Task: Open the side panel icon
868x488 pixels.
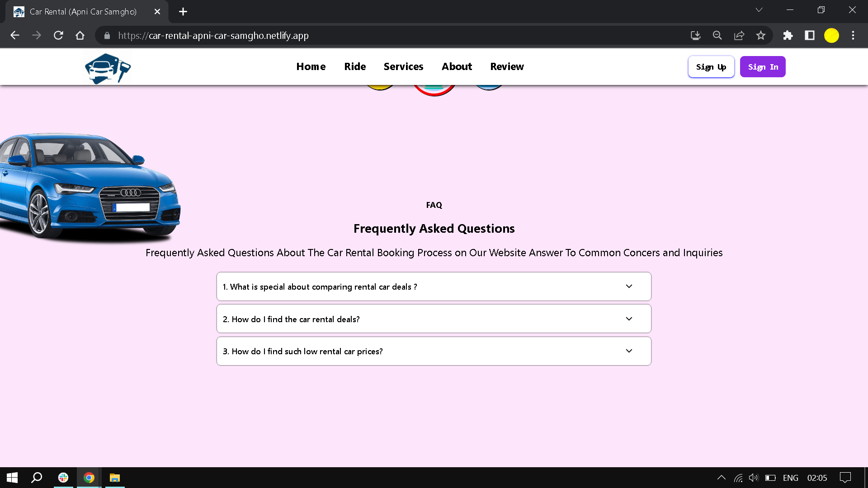Action: [810, 35]
